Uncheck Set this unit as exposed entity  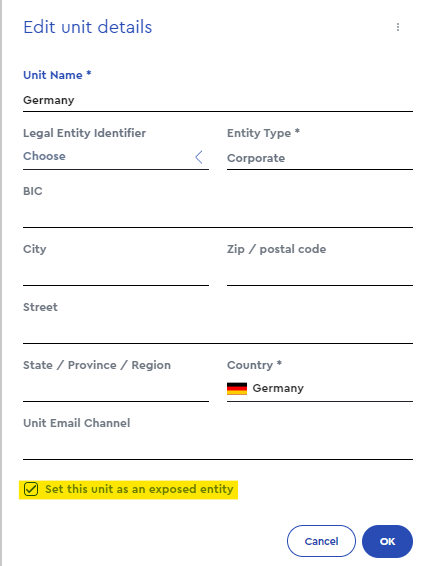(31, 489)
